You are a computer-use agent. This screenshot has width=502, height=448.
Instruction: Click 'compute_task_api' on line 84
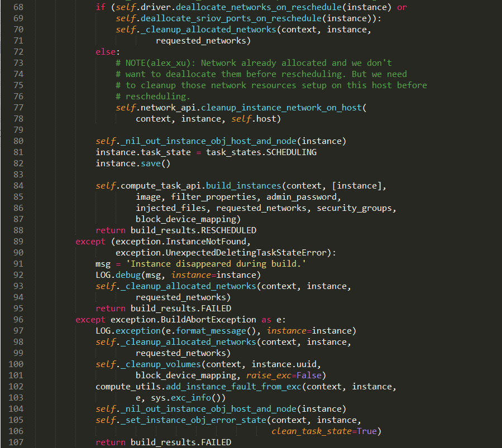[x=161, y=186]
